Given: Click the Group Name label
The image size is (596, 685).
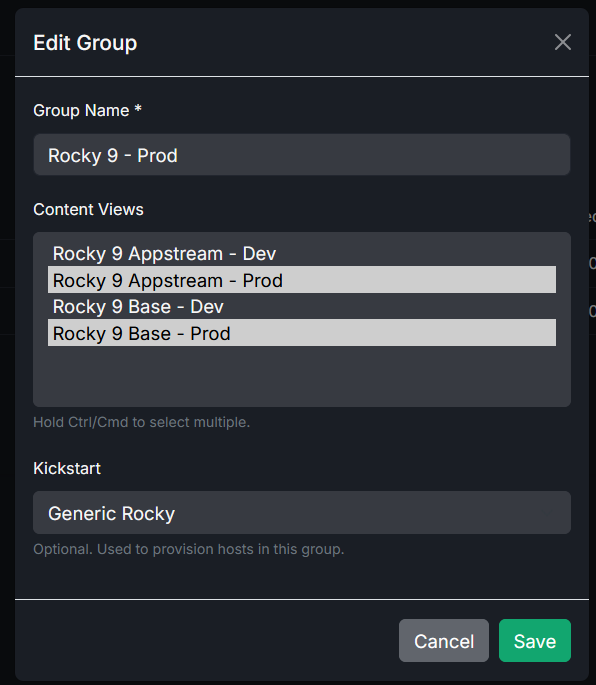Looking at the screenshot, I should tap(81, 111).
